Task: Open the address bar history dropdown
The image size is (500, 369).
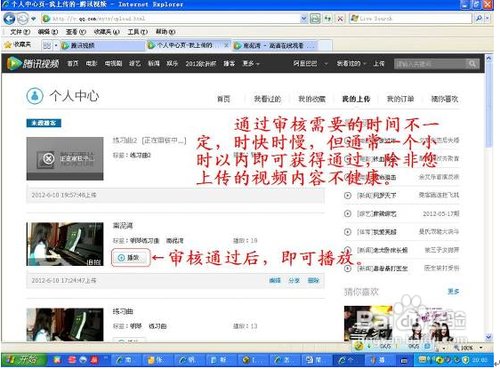Action: click(x=304, y=19)
